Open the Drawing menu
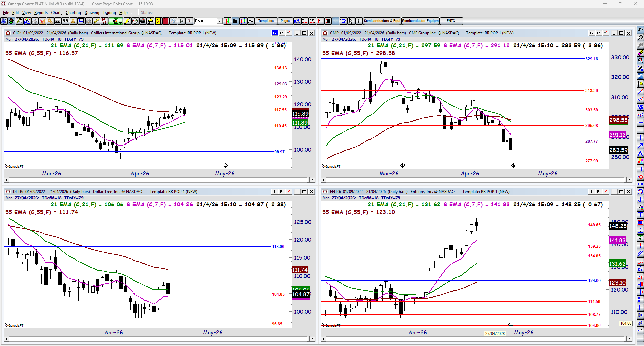Screen dimensions: 644x346 click(92, 13)
